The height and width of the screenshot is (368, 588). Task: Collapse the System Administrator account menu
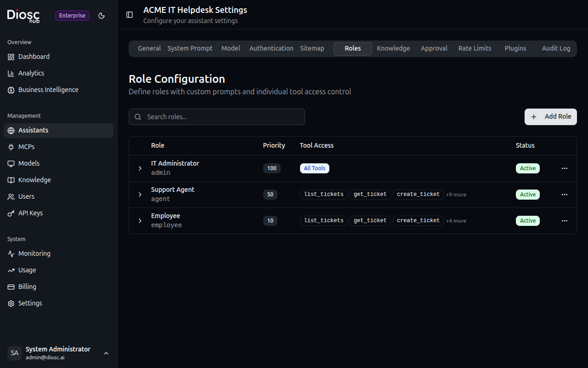(106, 353)
